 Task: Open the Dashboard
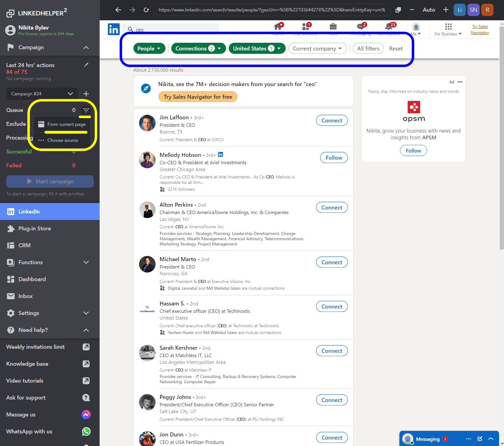[32, 279]
